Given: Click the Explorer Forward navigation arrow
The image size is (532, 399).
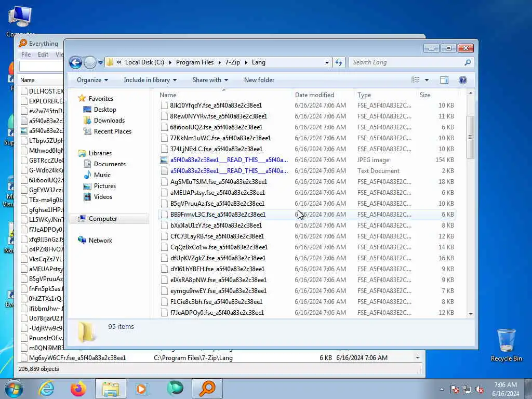Looking at the screenshot, I should point(90,62).
